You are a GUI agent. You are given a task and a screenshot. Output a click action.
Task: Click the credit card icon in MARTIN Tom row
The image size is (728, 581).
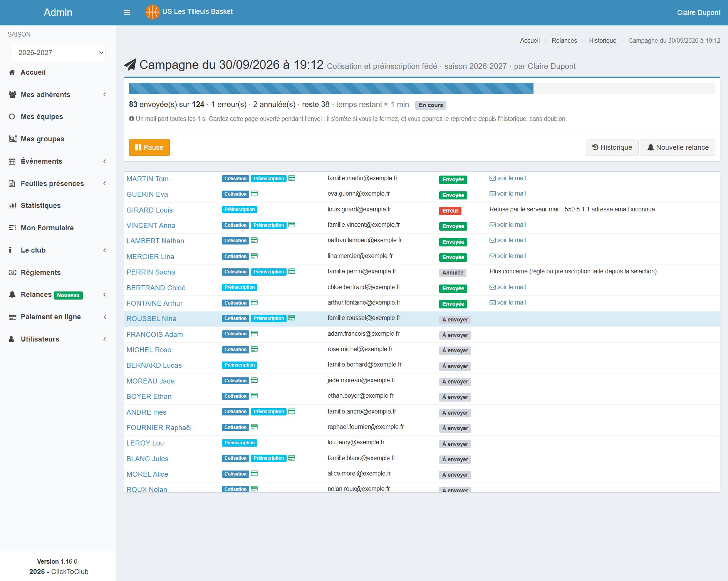point(292,178)
